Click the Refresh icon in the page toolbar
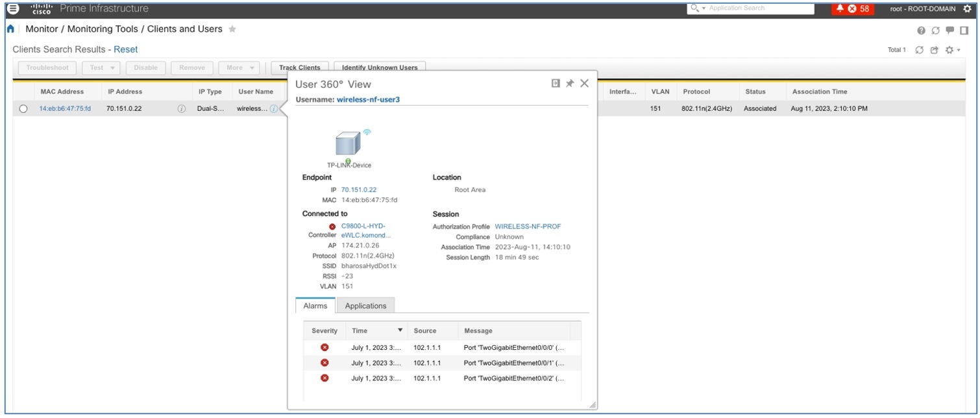This screenshot has width=980, height=418. pyautogui.click(x=935, y=31)
